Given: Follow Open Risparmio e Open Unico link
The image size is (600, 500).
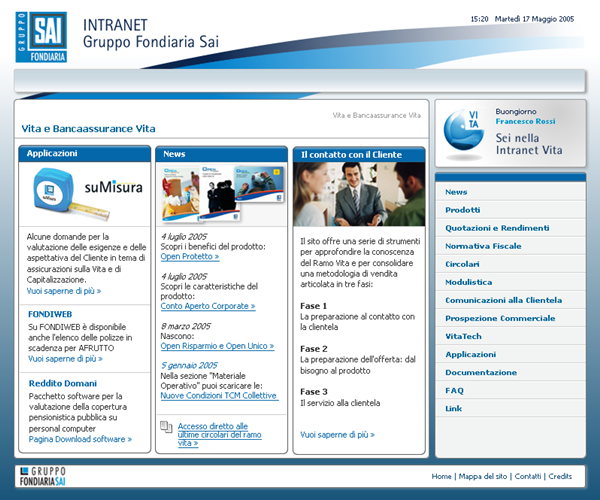Looking at the screenshot, I should coord(217,346).
